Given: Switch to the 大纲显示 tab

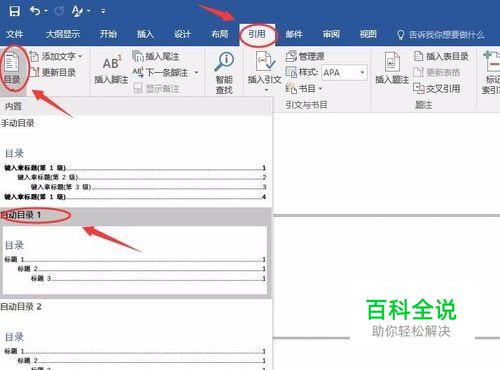Looking at the screenshot, I should tap(63, 34).
